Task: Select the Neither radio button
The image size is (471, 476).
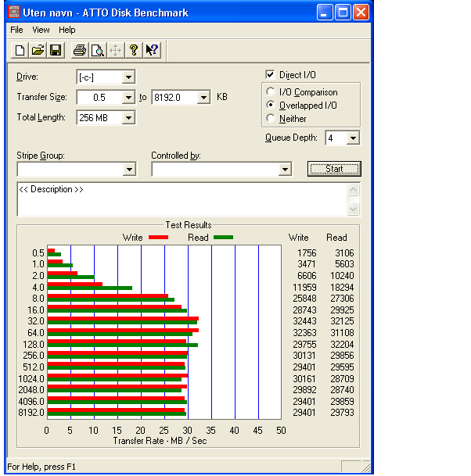Action: click(x=271, y=118)
